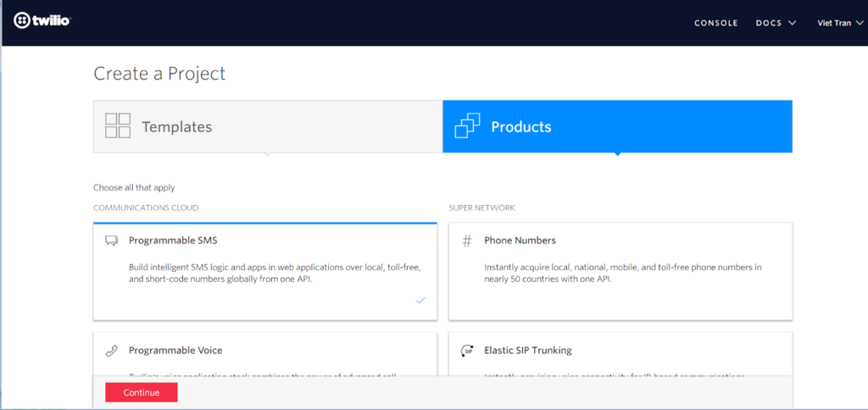The width and height of the screenshot is (868, 410).
Task: Select the Phone Numbers product card
Action: click(x=620, y=271)
